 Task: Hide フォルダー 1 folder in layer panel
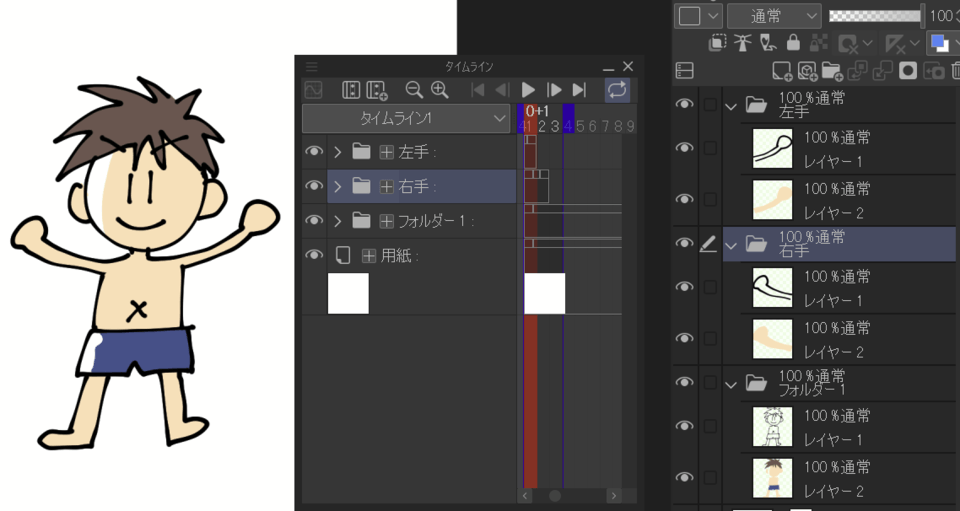point(684,382)
